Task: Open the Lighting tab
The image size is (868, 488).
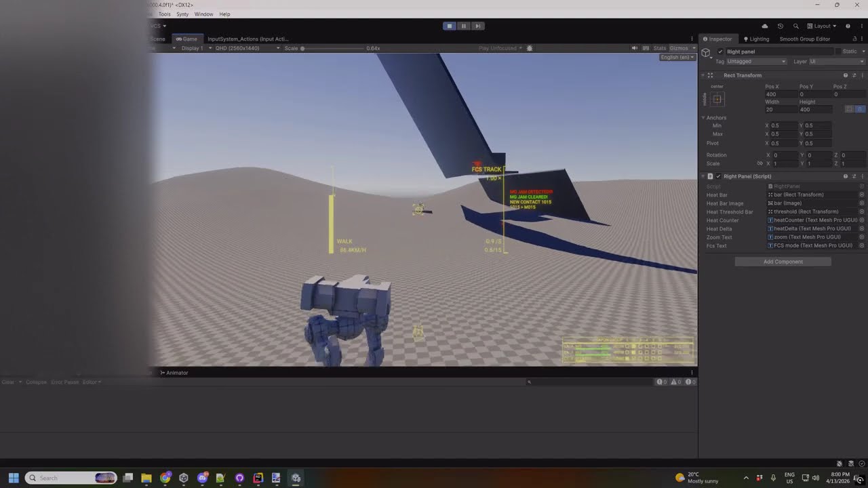Action: click(x=756, y=39)
